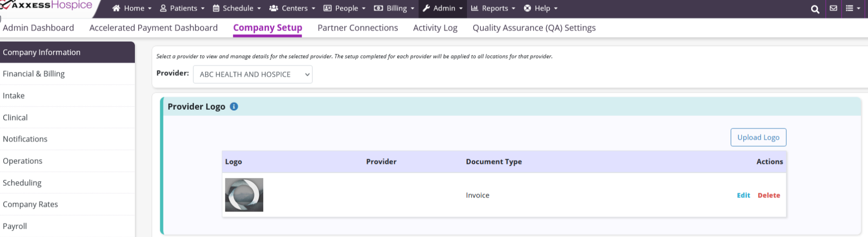Open Company Rates in the sidebar
The height and width of the screenshot is (237, 868).
30,205
